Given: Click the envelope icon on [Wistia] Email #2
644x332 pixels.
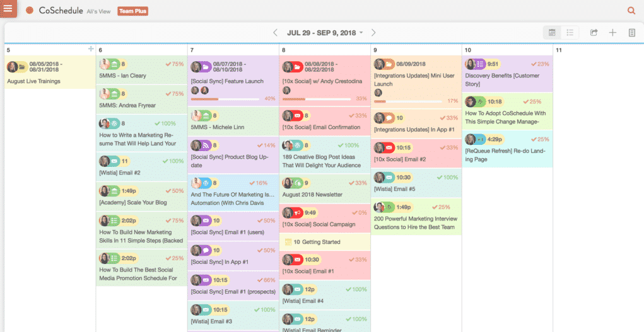Looking at the screenshot, I should (x=115, y=161).
